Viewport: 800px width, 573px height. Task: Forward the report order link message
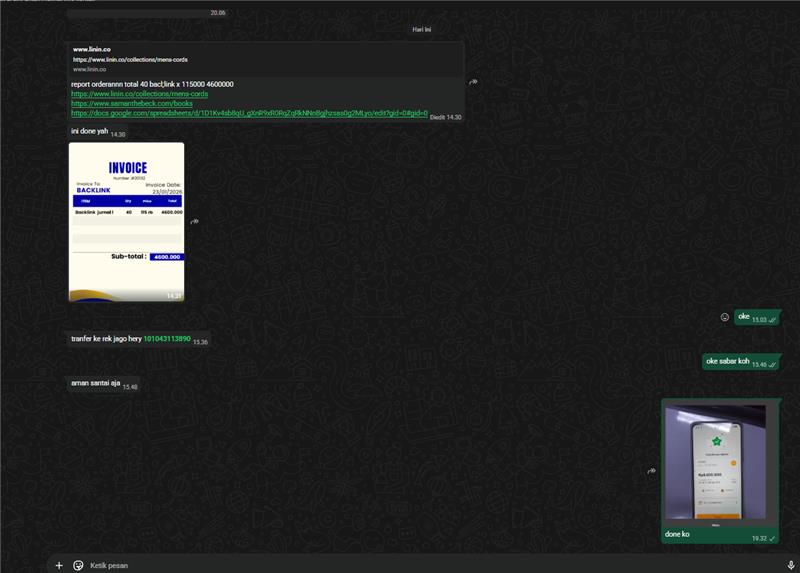(x=473, y=82)
